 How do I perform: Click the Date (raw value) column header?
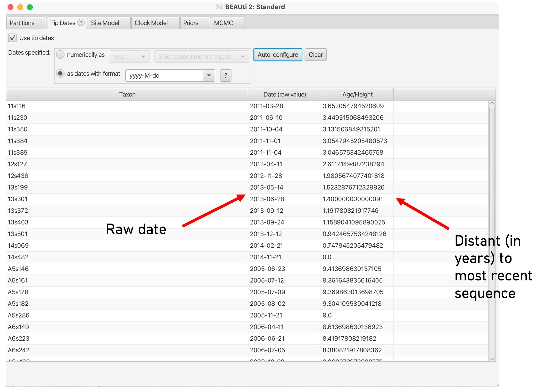[x=285, y=94]
